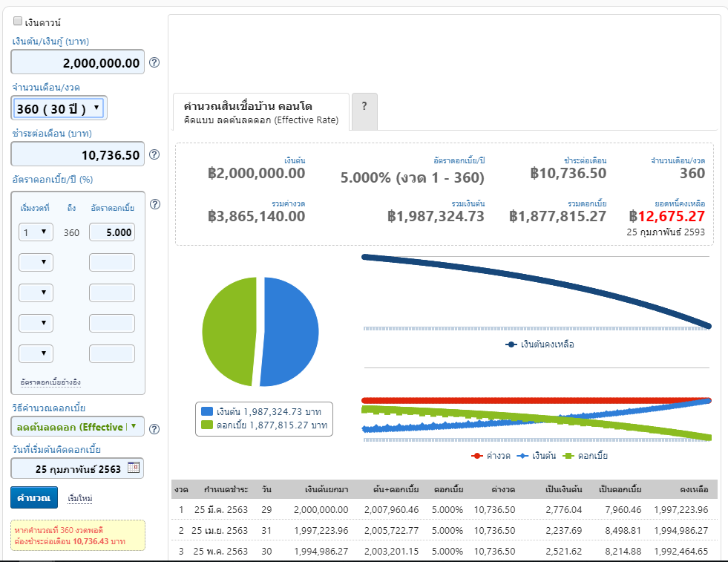Click red ค่างวด legend marker in chart
Image resolution: width=728 pixels, height=562 pixels.
[477, 456]
